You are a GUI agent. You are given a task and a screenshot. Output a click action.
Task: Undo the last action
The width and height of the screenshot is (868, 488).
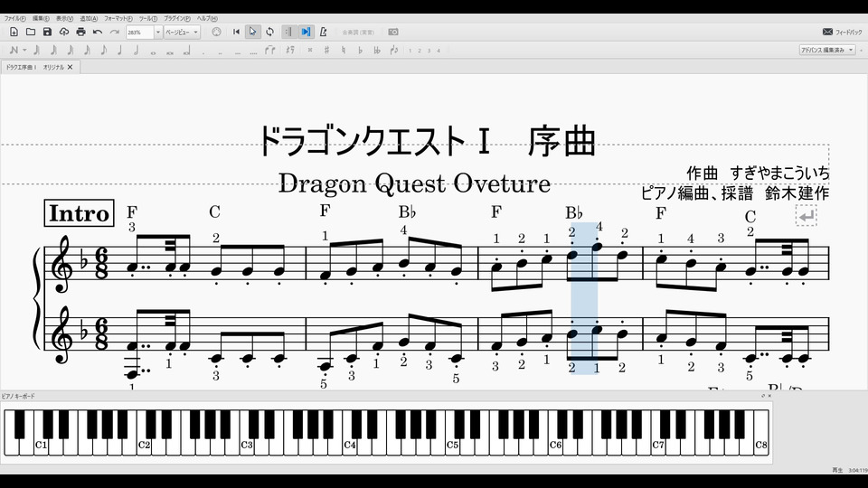click(x=98, y=33)
